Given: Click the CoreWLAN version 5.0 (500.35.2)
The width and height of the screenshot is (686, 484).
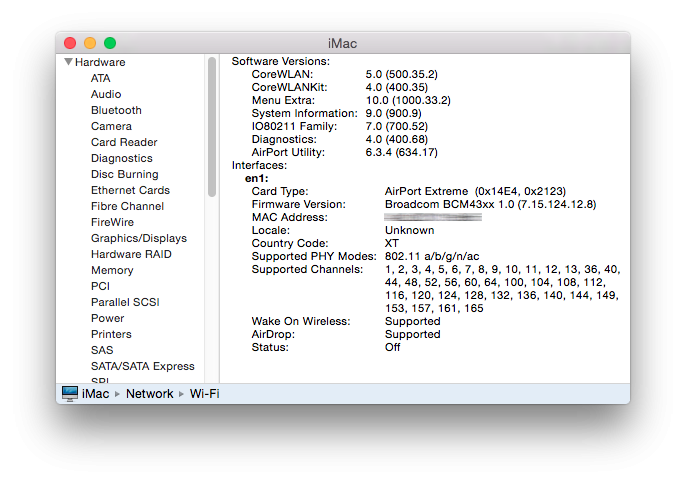Looking at the screenshot, I should click(x=402, y=74).
